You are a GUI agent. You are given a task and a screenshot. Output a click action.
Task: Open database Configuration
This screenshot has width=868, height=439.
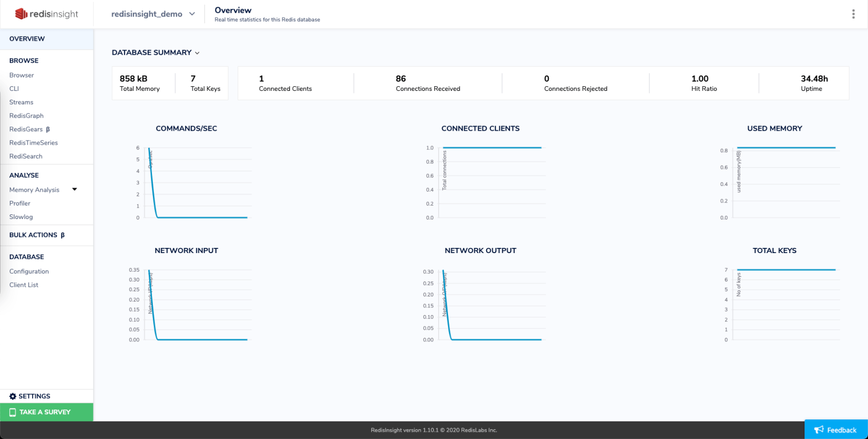pyautogui.click(x=29, y=271)
